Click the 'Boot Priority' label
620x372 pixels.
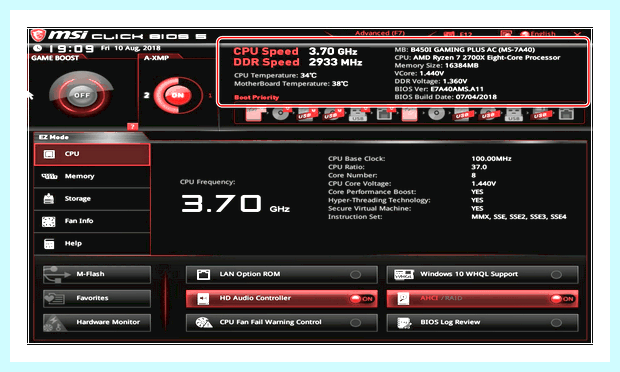pyautogui.click(x=257, y=97)
